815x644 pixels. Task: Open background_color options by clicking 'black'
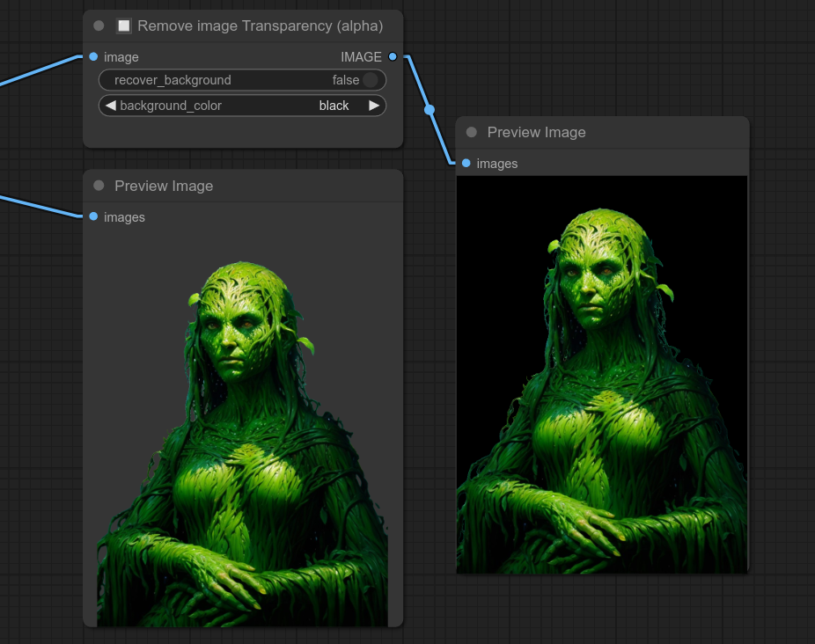(x=334, y=106)
